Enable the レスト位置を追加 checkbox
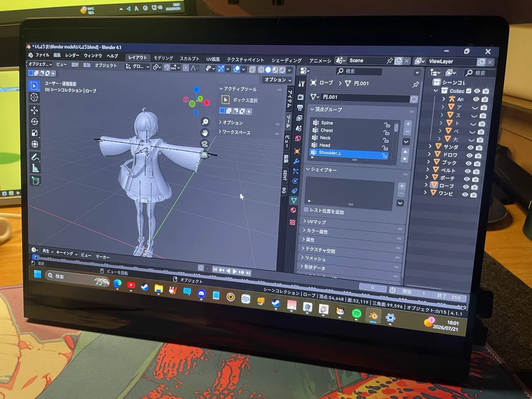 pyautogui.click(x=306, y=211)
